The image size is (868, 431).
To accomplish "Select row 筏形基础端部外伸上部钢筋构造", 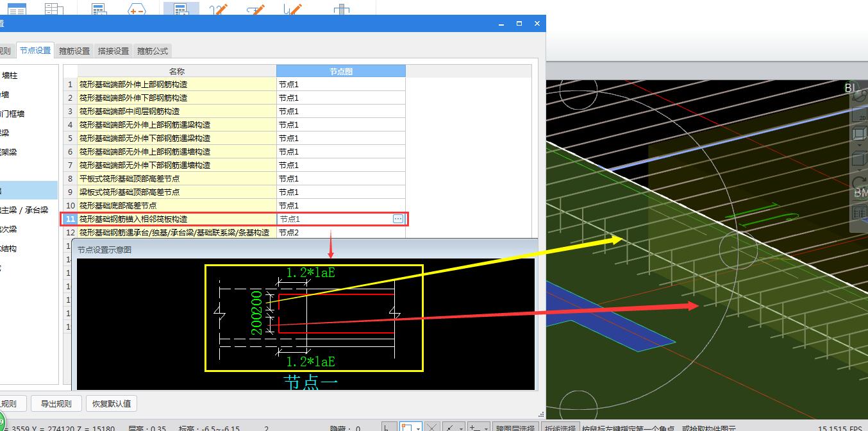I will coord(177,84).
